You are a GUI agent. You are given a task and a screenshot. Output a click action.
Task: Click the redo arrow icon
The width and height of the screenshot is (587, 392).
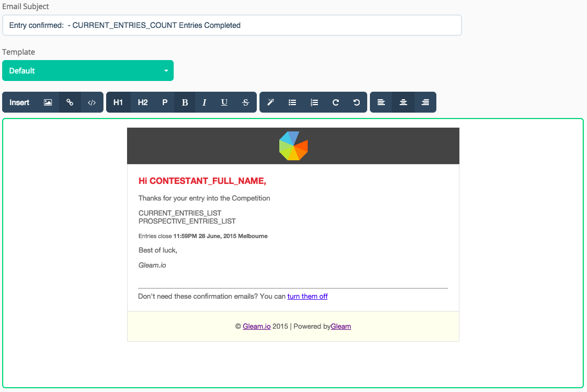(x=336, y=102)
